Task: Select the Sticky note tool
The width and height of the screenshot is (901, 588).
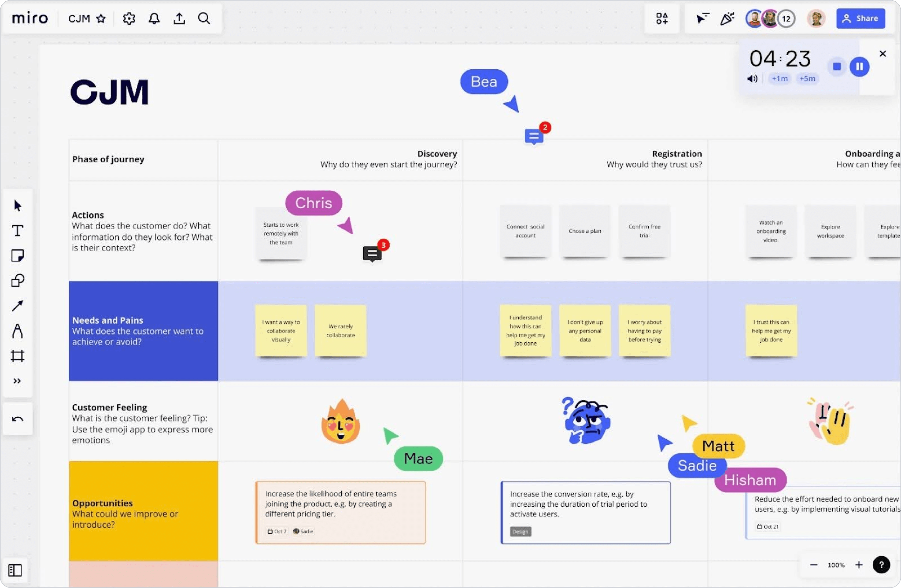Action: pos(17,256)
